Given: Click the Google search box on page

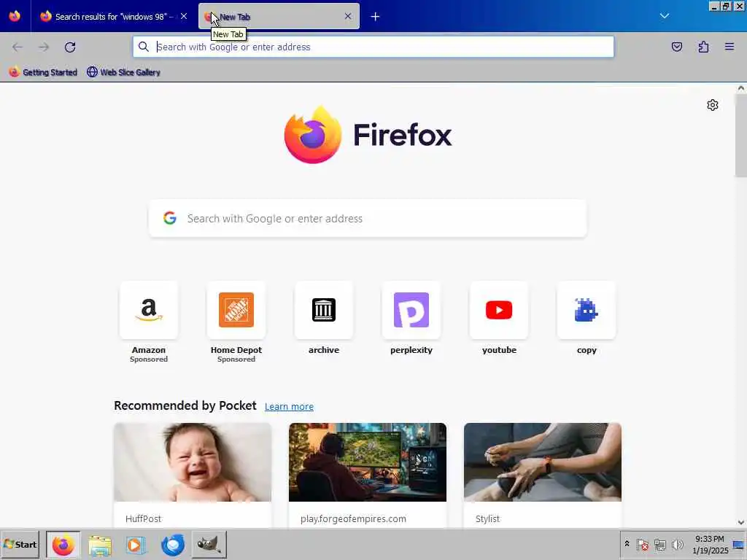Looking at the screenshot, I should [x=368, y=218].
